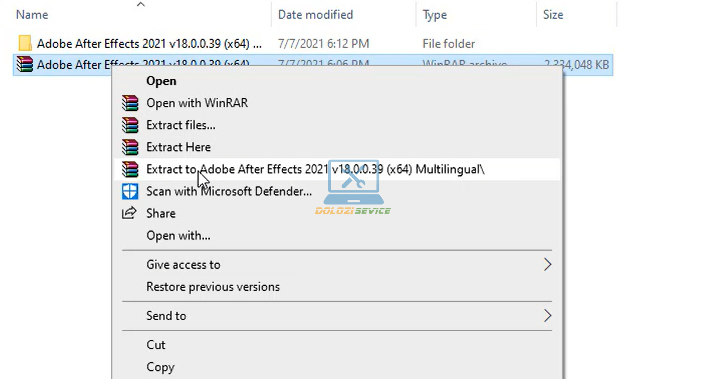This screenshot has height=379, width=707.
Task: Expand the Send to submenu arrow
Action: (x=547, y=316)
